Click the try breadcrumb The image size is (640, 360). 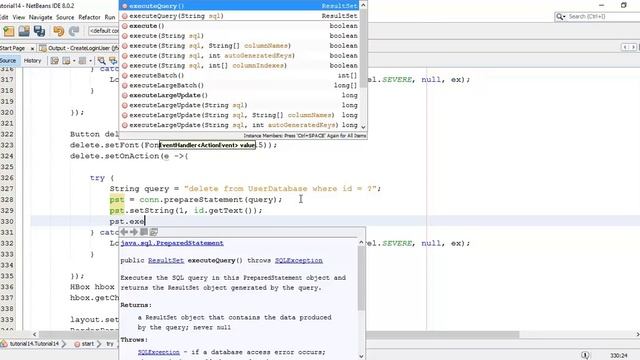[x=110, y=344]
